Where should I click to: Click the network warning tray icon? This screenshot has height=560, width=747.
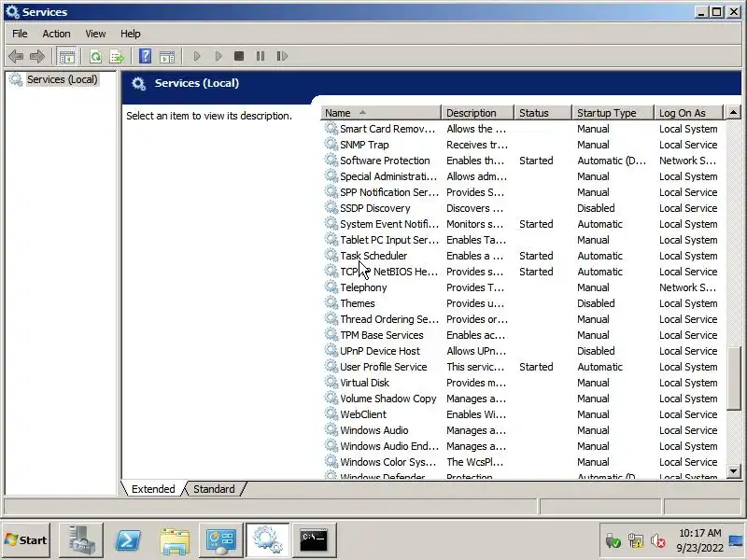(636, 541)
